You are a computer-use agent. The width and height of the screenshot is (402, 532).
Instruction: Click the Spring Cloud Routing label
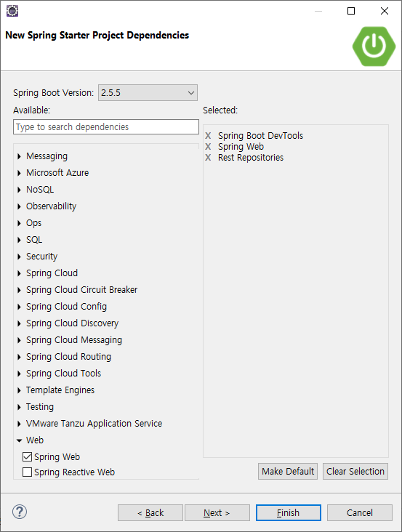68,357
